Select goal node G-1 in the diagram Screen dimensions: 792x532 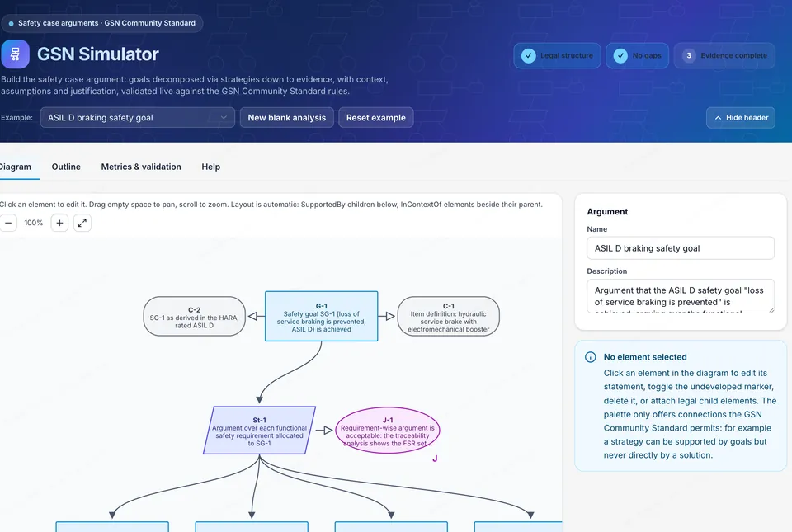click(x=321, y=317)
